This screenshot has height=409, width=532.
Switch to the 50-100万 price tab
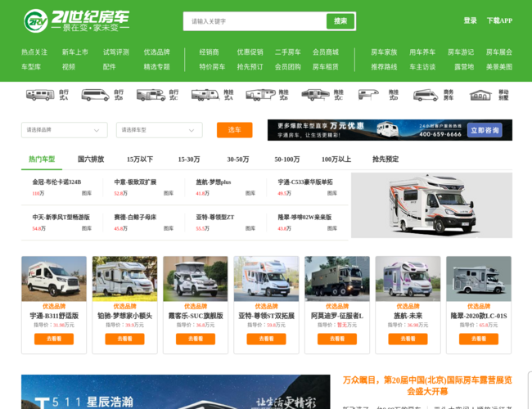[x=287, y=159]
